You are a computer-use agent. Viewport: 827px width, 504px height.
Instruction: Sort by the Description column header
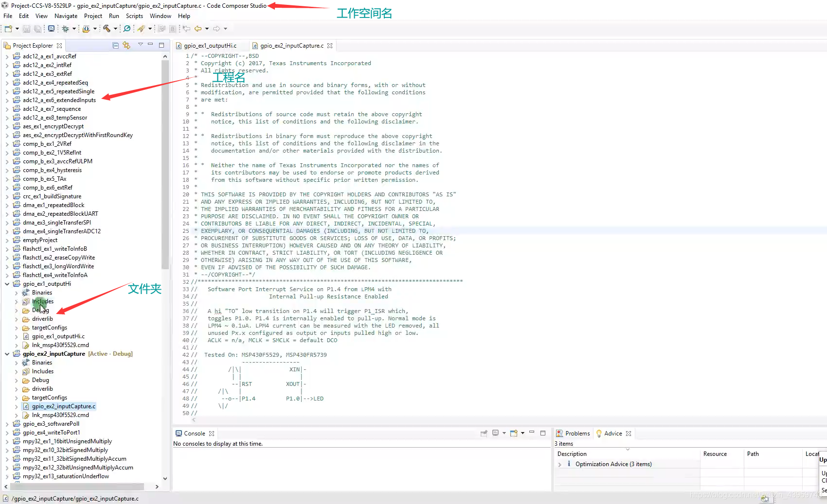(628, 454)
